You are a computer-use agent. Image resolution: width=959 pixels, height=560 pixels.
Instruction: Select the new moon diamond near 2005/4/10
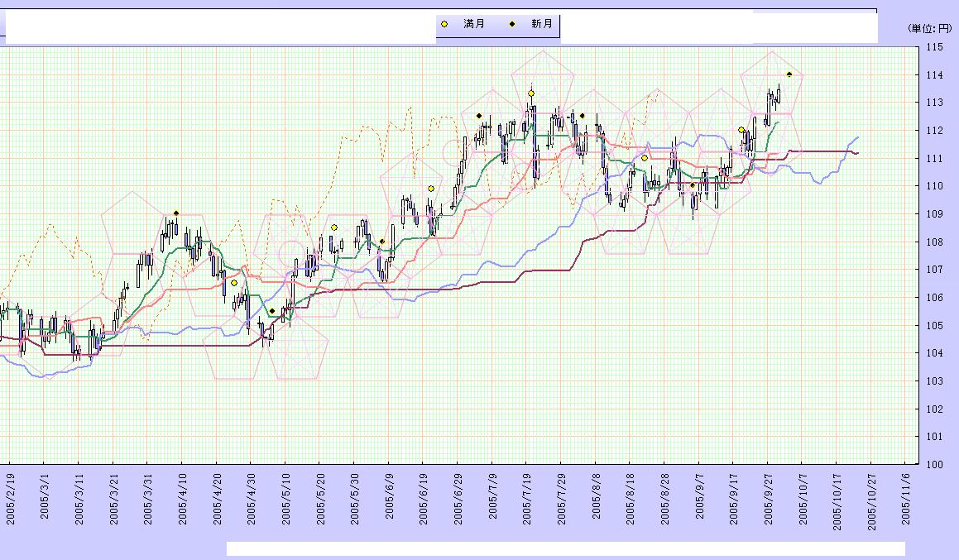[175, 213]
